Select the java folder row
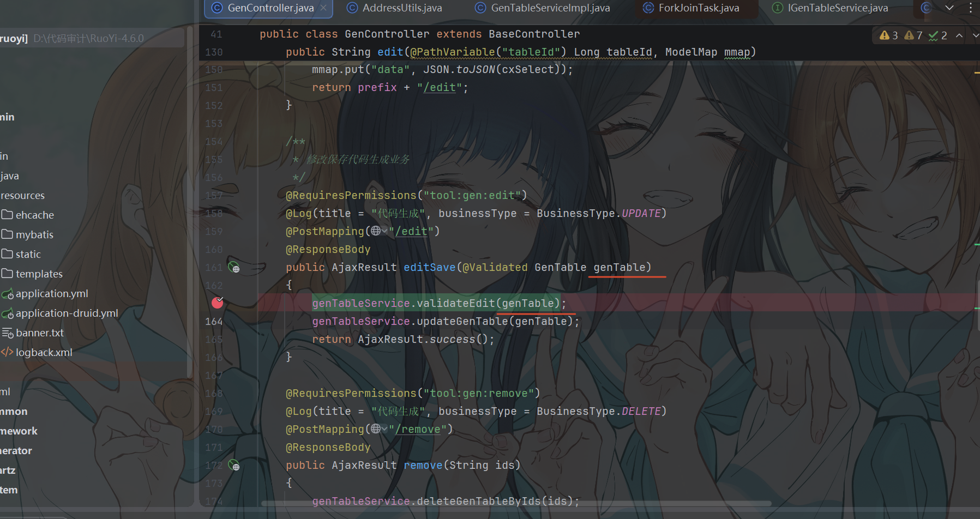The width and height of the screenshot is (980, 519). (10, 176)
